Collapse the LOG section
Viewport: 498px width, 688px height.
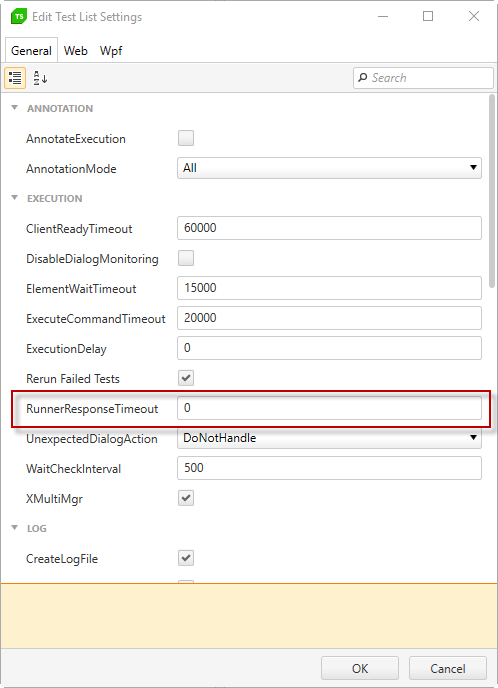[14, 528]
